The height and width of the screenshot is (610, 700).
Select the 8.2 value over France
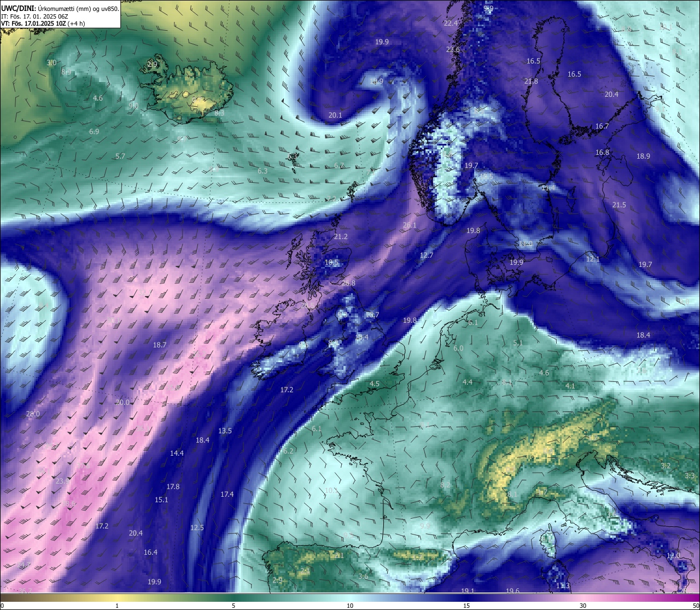(x=445, y=485)
